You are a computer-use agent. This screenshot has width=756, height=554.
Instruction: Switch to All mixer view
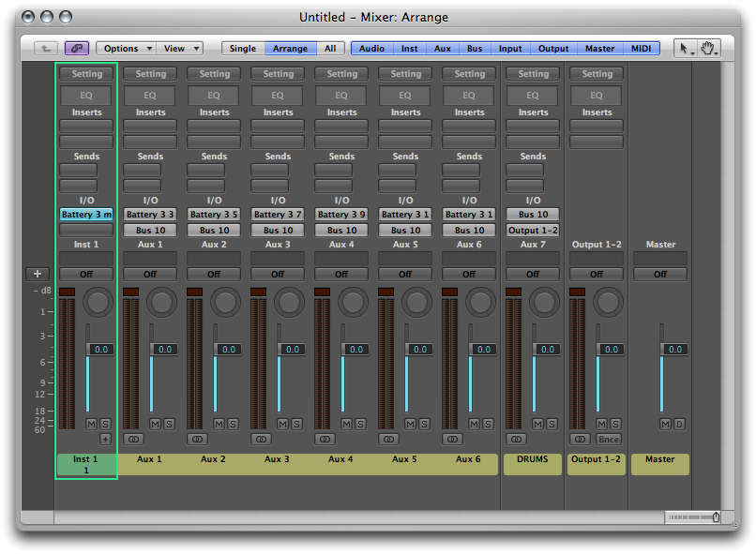click(x=330, y=48)
